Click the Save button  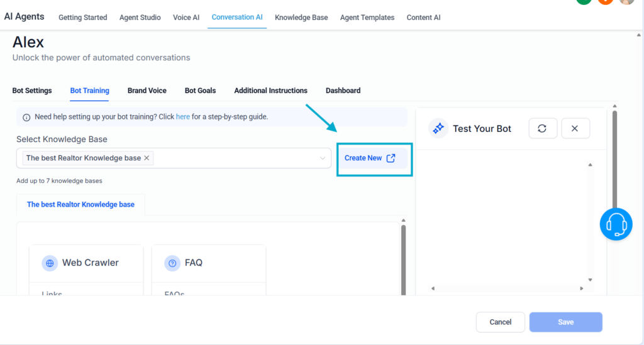pyautogui.click(x=565, y=322)
